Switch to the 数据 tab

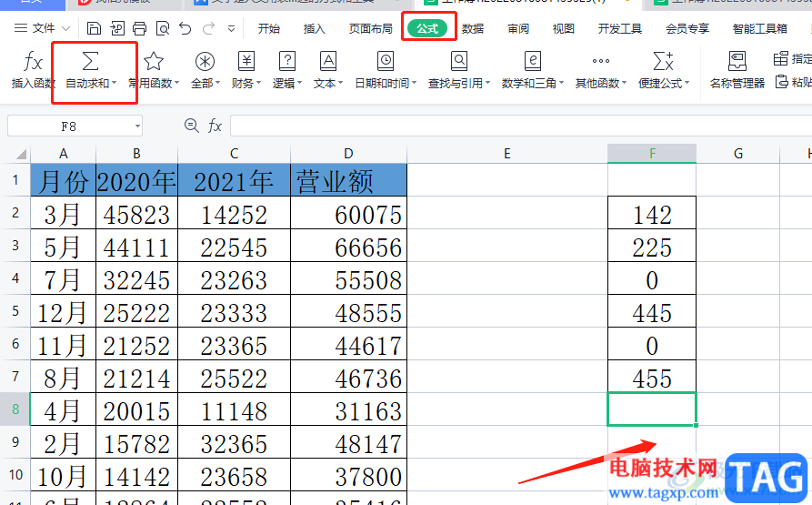tap(473, 28)
